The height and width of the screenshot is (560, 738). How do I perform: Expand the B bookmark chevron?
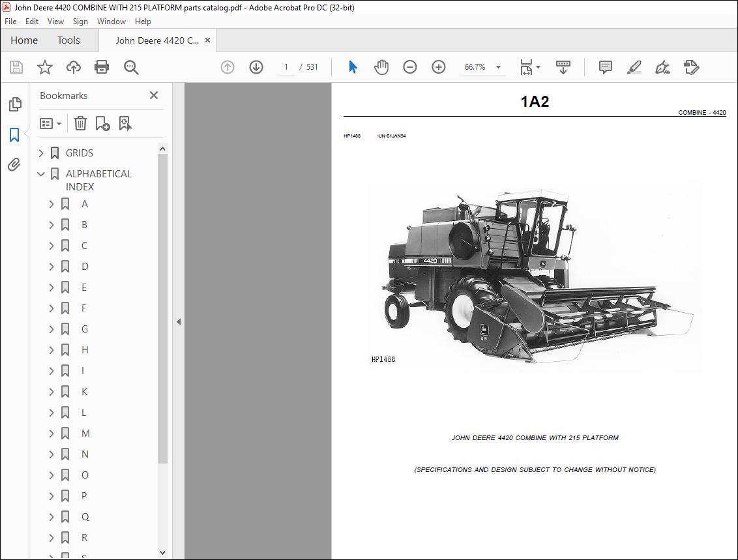click(x=52, y=225)
